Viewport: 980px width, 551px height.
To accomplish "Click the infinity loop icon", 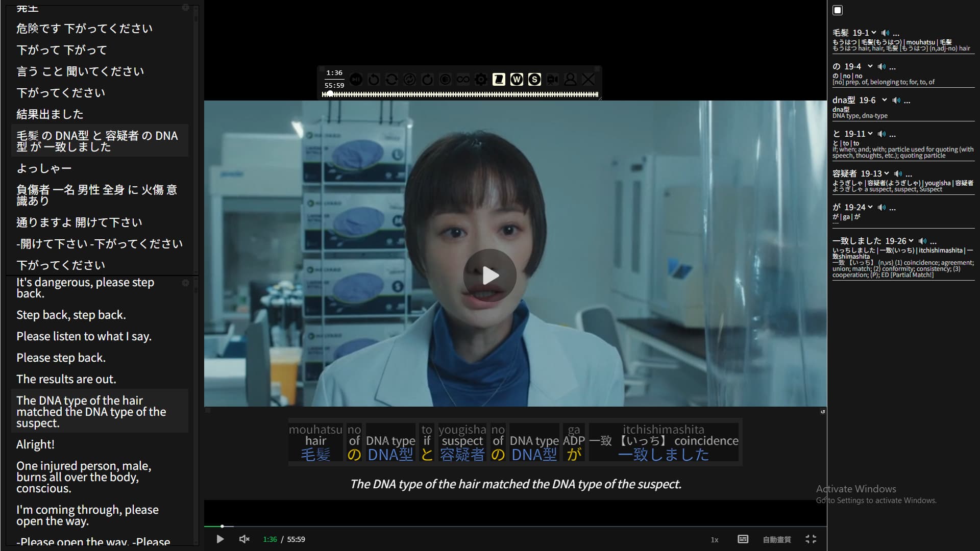I will pos(463,80).
